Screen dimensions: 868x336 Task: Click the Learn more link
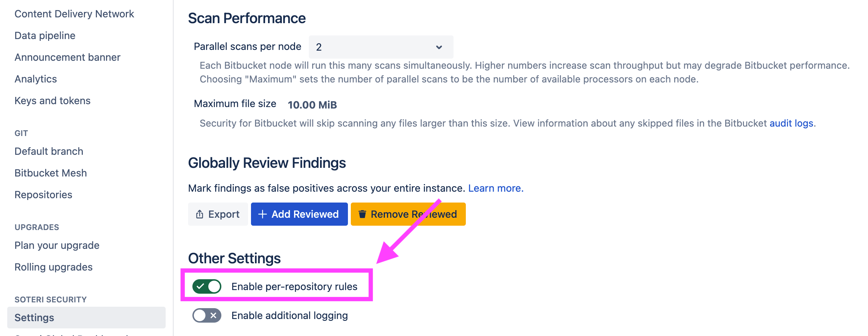click(x=495, y=188)
